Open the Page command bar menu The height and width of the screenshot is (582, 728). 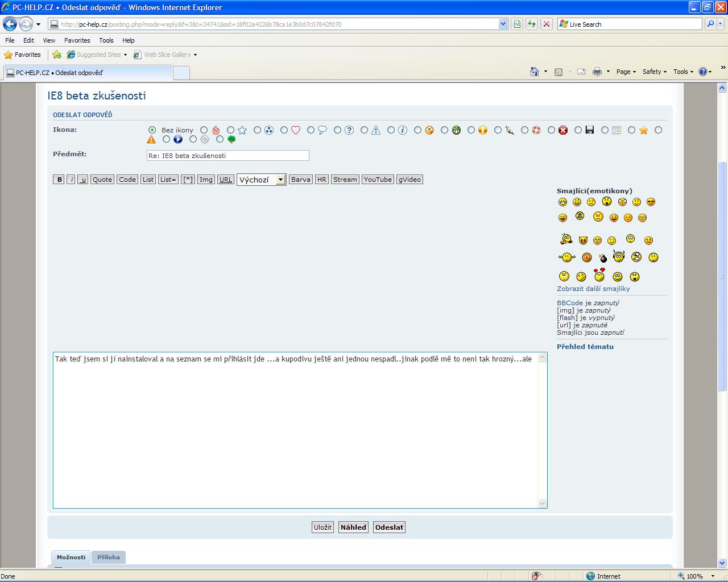click(x=626, y=72)
